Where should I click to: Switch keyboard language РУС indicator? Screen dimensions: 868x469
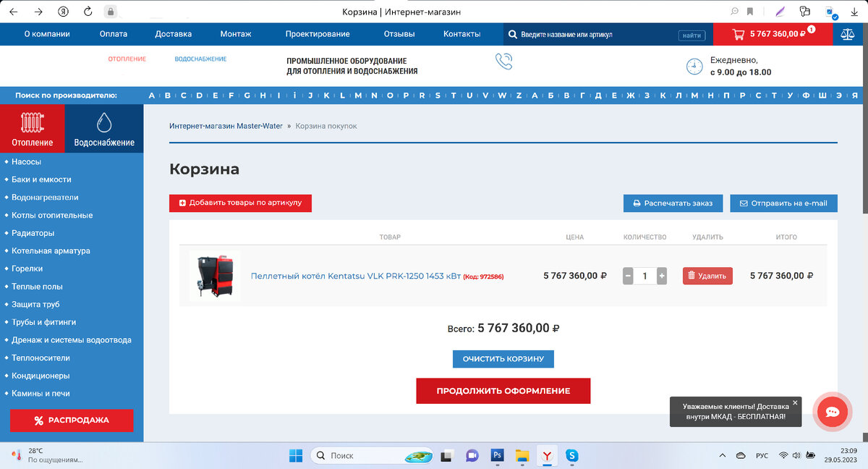pyautogui.click(x=762, y=455)
